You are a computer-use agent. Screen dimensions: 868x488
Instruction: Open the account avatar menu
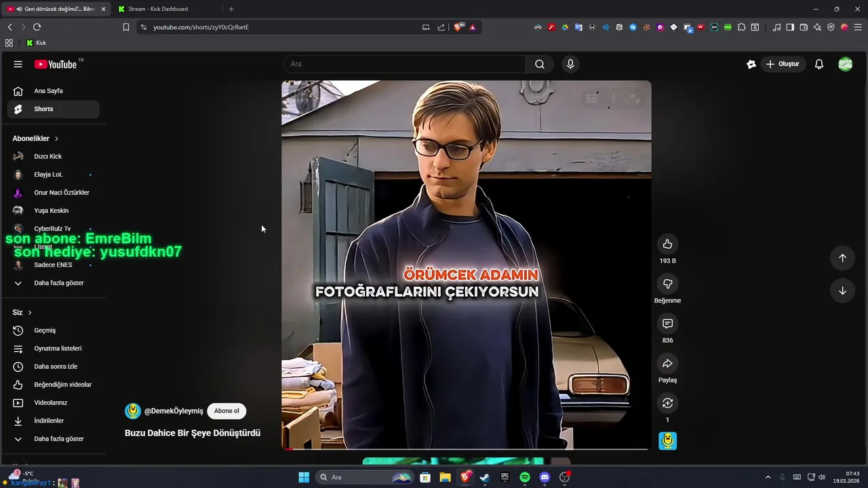point(845,64)
